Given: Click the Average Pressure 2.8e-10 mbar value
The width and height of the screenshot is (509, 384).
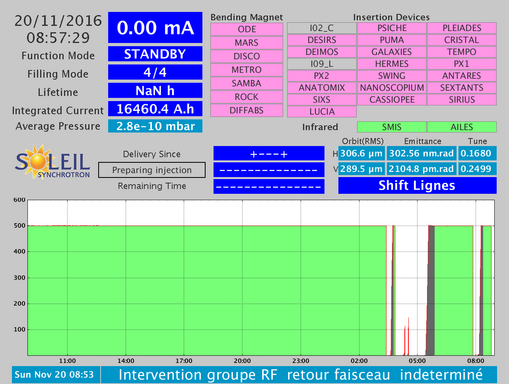Looking at the screenshot, I should click(x=155, y=126).
